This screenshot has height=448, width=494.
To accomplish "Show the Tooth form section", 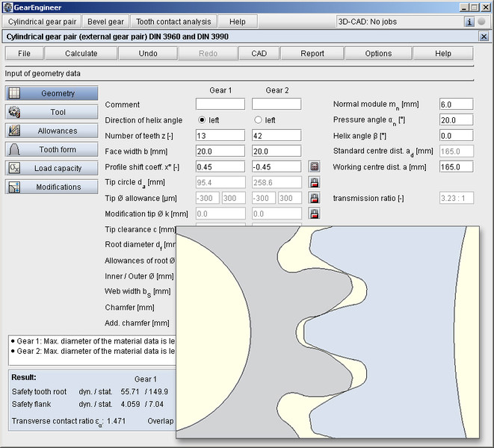I will pos(52,149).
